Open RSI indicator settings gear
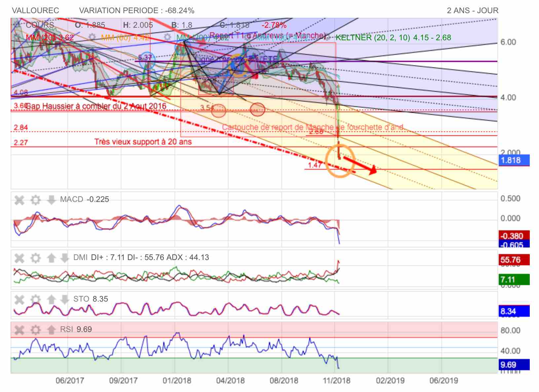Viewport: 539px width, 392px height. pos(36,329)
